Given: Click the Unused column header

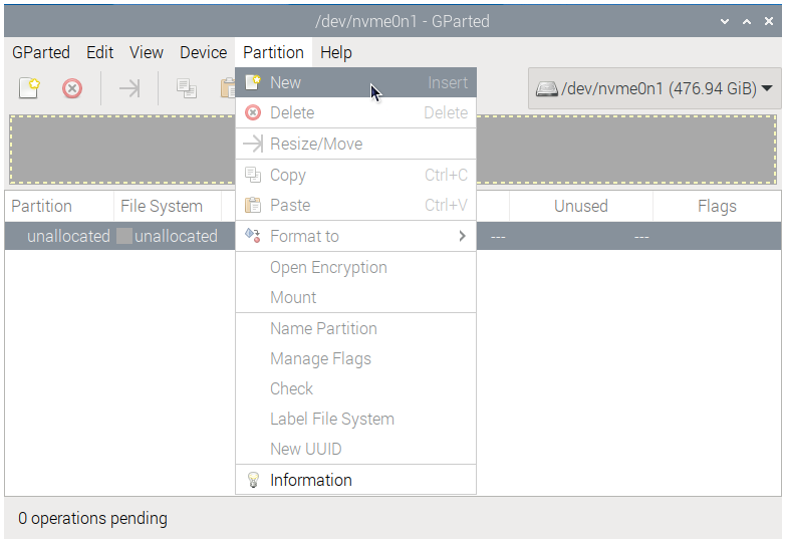Looking at the screenshot, I should point(581,206).
